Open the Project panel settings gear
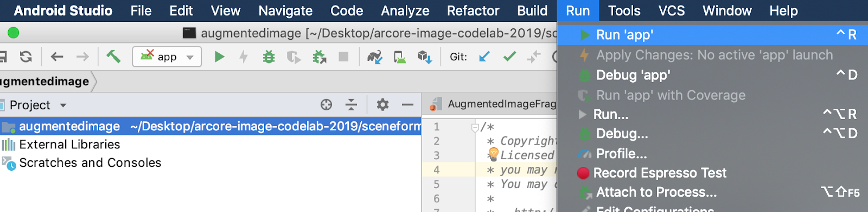This screenshot has width=868, height=212. point(383,104)
